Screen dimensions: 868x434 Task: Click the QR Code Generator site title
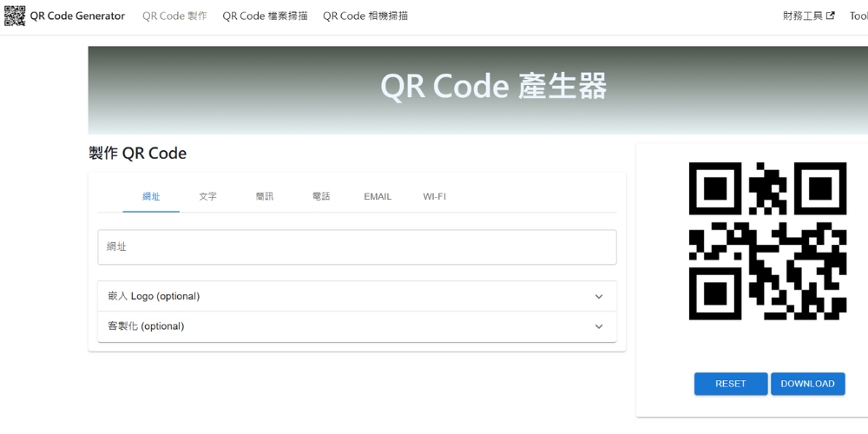click(x=77, y=16)
